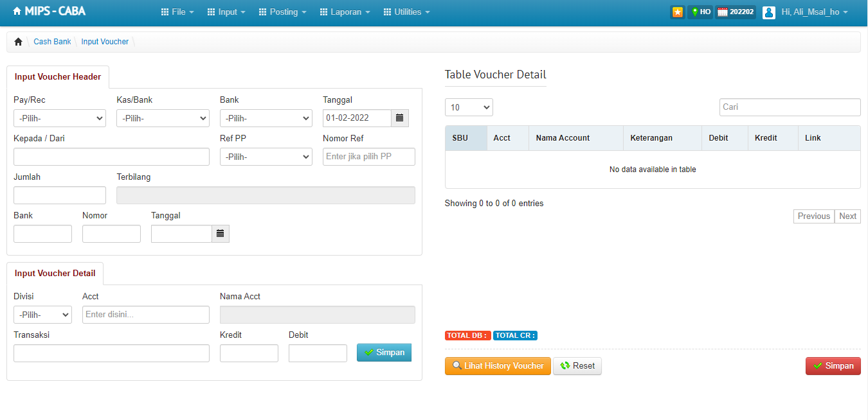Open calendar picker beside the empty Tanggal field
The height and width of the screenshot is (420, 868).
coord(221,234)
